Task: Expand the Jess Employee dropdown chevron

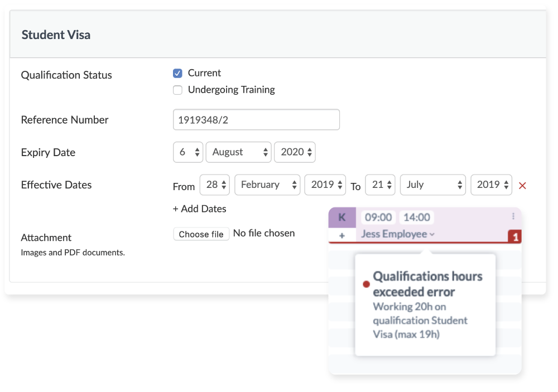Action: tap(432, 234)
